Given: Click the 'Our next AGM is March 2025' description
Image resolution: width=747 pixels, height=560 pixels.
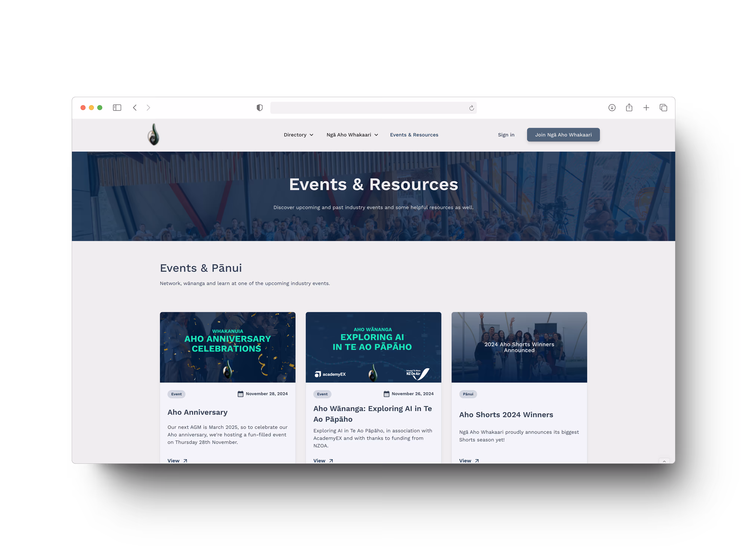Looking at the screenshot, I should [x=228, y=435].
